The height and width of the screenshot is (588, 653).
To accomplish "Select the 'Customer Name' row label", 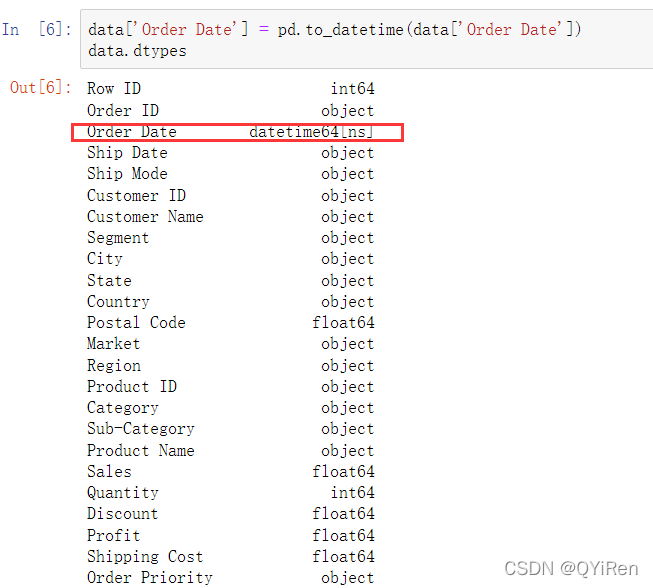I will click(x=145, y=217).
